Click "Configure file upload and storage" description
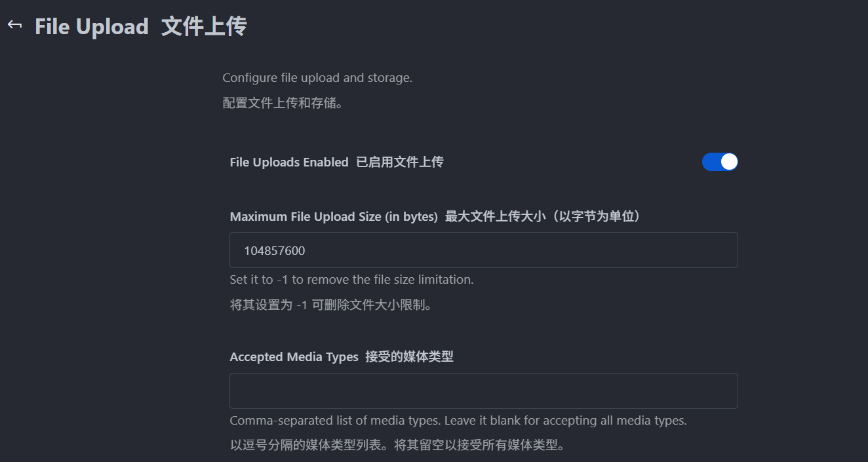Image resolution: width=868 pixels, height=462 pixels. (317, 78)
